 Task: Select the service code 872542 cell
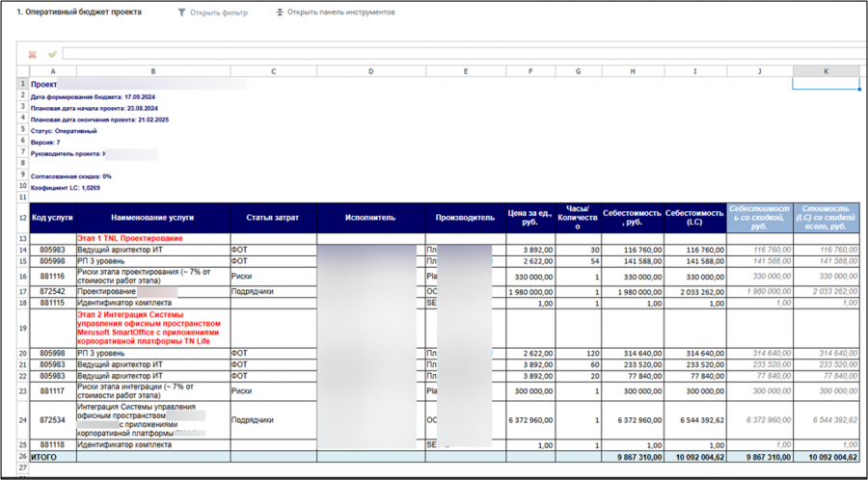(52, 291)
